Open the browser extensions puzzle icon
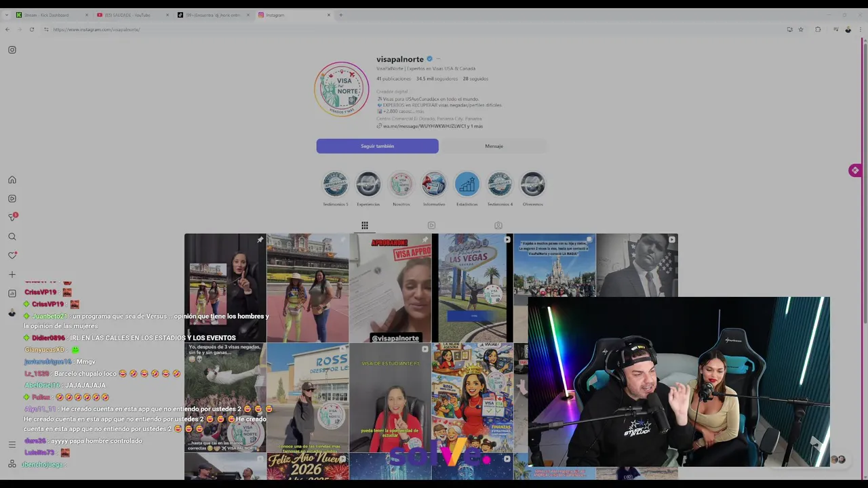Screen dimensions: 868x488 (818, 29)
